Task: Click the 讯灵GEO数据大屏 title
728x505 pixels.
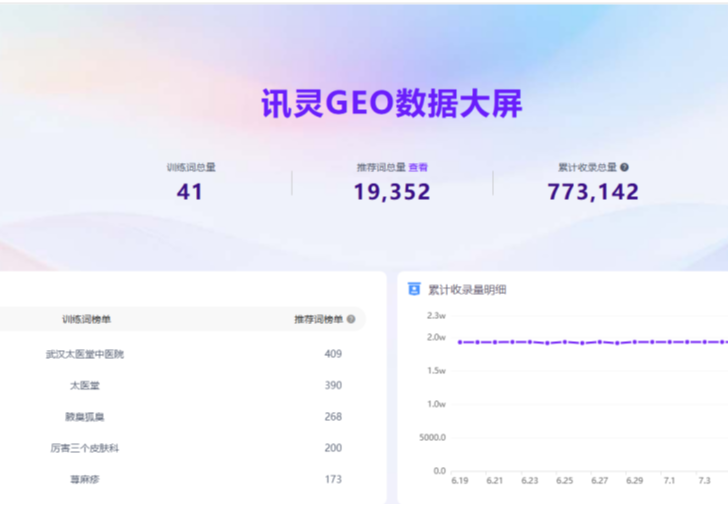Action: [x=392, y=103]
